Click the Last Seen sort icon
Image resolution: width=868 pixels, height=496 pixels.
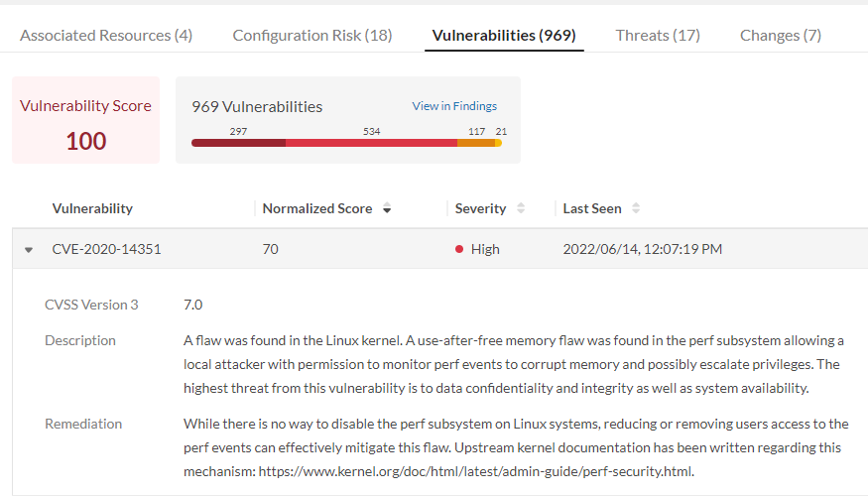[x=636, y=209]
